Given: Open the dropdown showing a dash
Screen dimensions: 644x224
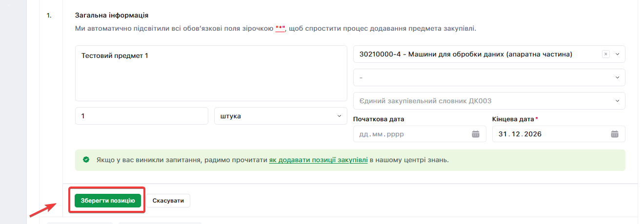Looking at the screenshot, I should 489,77.
